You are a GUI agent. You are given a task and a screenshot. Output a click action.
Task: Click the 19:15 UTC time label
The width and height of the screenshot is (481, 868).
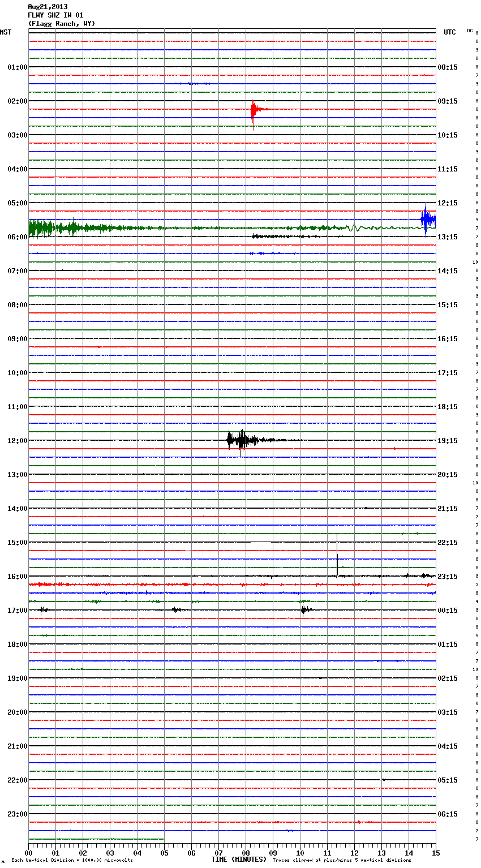[x=448, y=441]
